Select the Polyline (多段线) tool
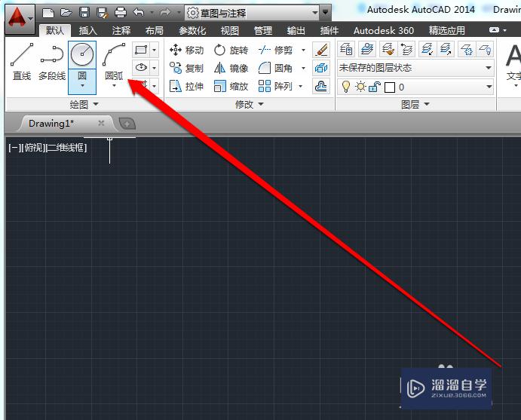This screenshot has width=521, height=420. pyautogui.click(x=52, y=62)
